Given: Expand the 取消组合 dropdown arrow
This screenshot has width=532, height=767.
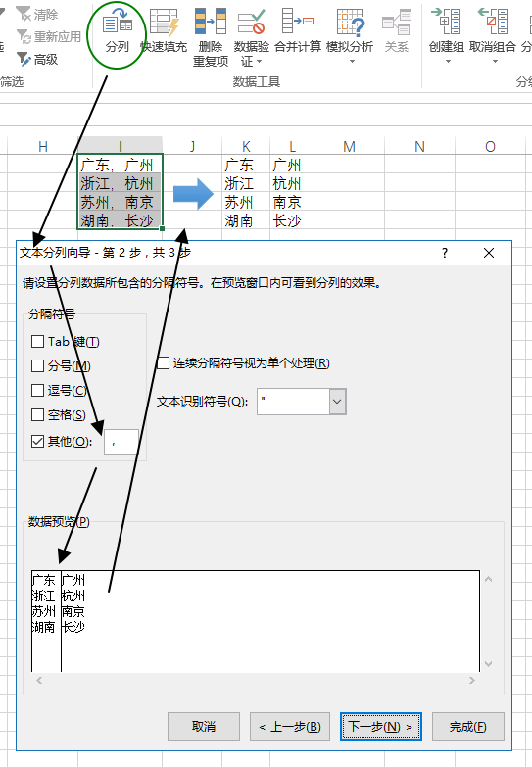Looking at the screenshot, I should (495, 62).
